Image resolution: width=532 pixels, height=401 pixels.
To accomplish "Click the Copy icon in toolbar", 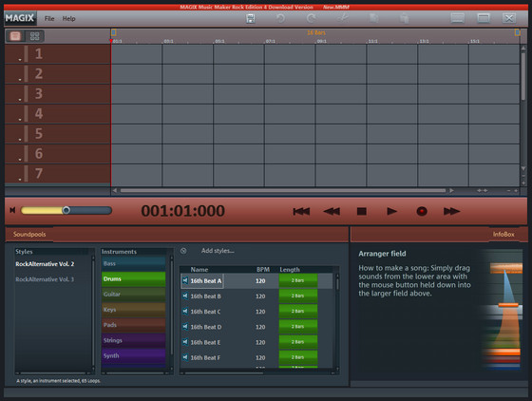I will tap(374, 18).
